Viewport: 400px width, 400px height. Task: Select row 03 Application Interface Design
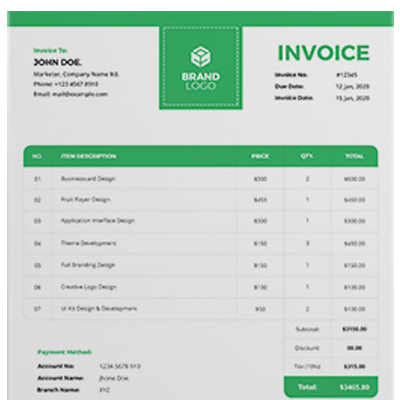pos(200,221)
